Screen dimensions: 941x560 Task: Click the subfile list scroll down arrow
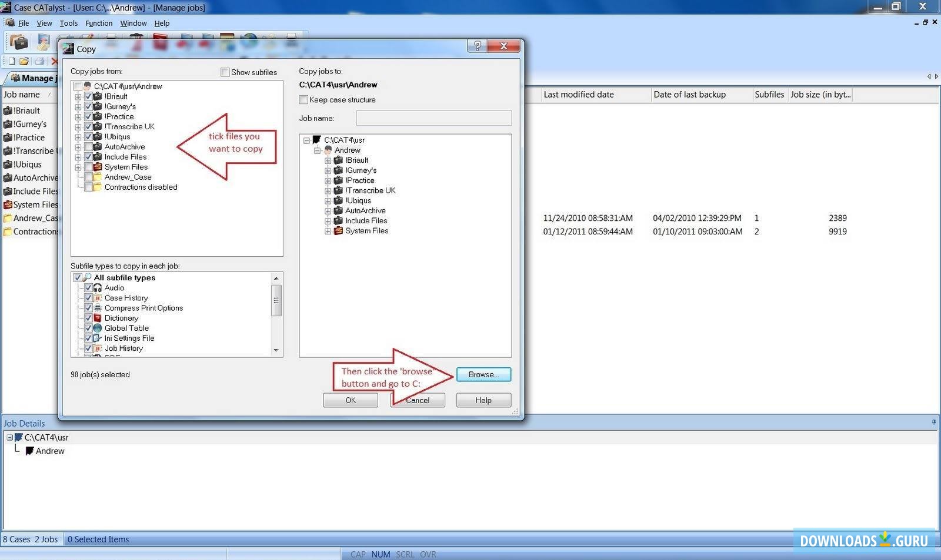coord(276,350)
